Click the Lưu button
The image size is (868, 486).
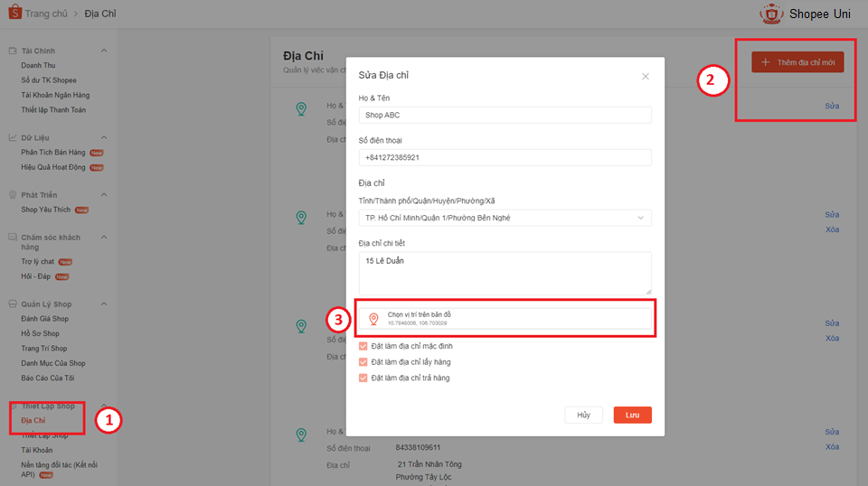pyautogui.click(x=632, y=415)
